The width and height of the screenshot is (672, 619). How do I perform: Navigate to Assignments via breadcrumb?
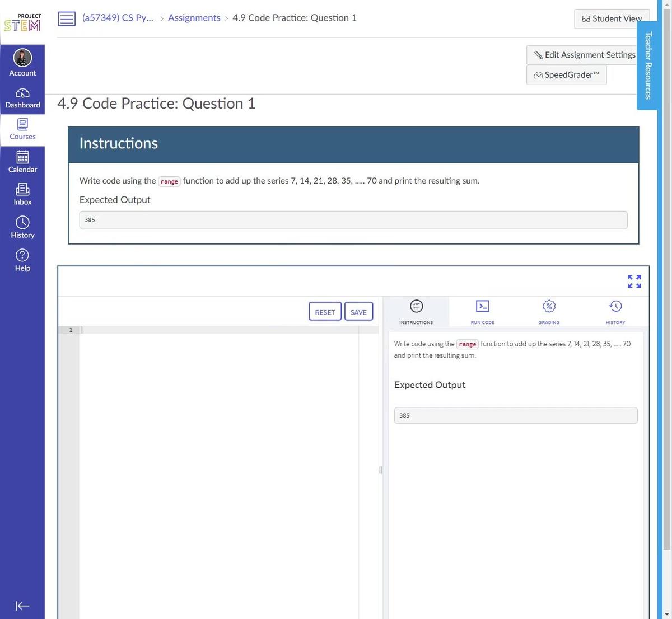[x=194, y=17]
